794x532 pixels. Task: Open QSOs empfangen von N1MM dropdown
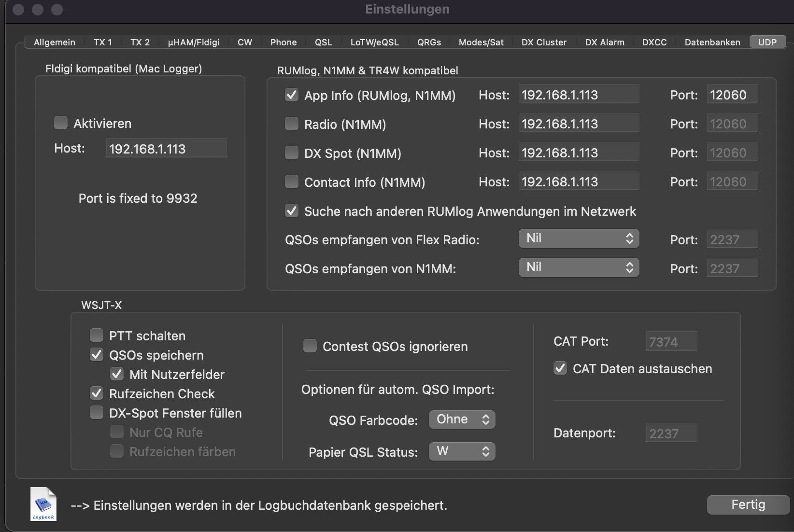[579, 267]
